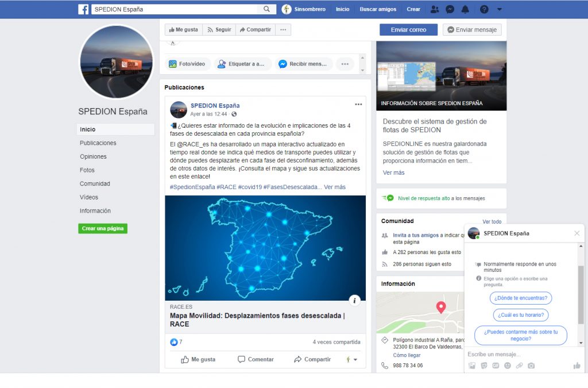Select Etiquetar a... composer option
Viewport: 588px width, 388px height.
pyautogui.click(x=242, y=64)
